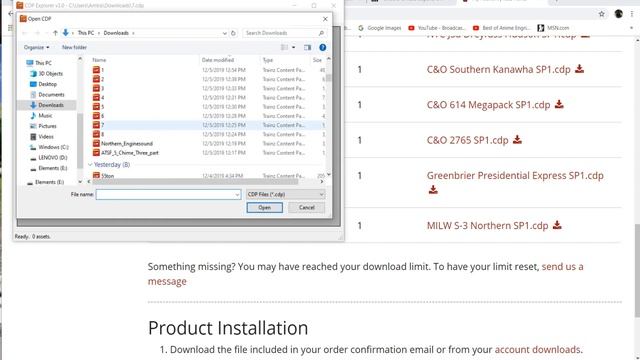Viewport: 640px width, 360px height.
Task: Select Videos in navigation tree
Action: click(x=46, y=137)
